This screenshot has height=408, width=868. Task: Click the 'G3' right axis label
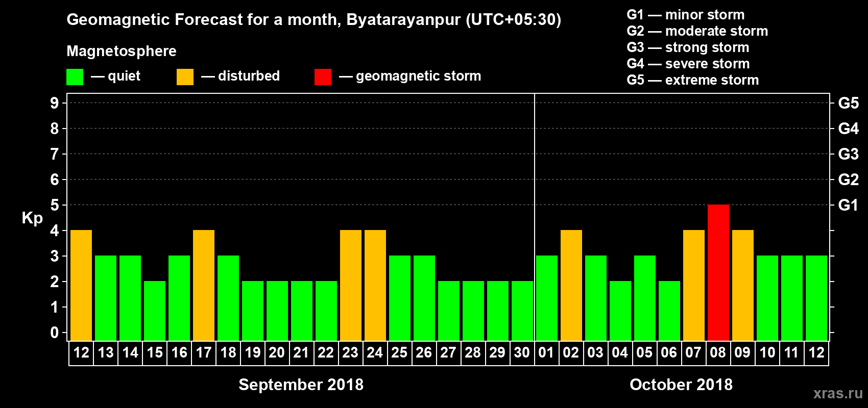tap(849, 154)
